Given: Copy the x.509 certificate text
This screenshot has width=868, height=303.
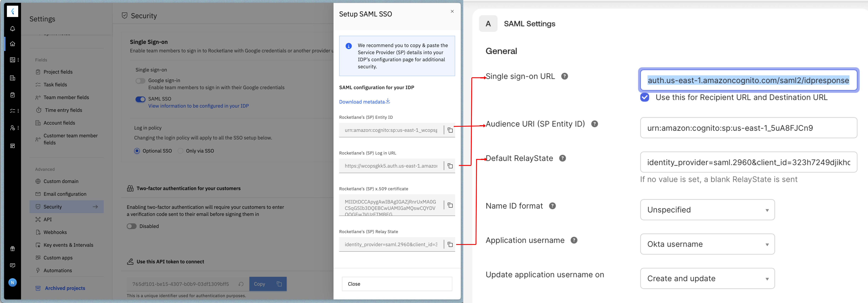Looking at the screenshot, I should pos(450,205).
